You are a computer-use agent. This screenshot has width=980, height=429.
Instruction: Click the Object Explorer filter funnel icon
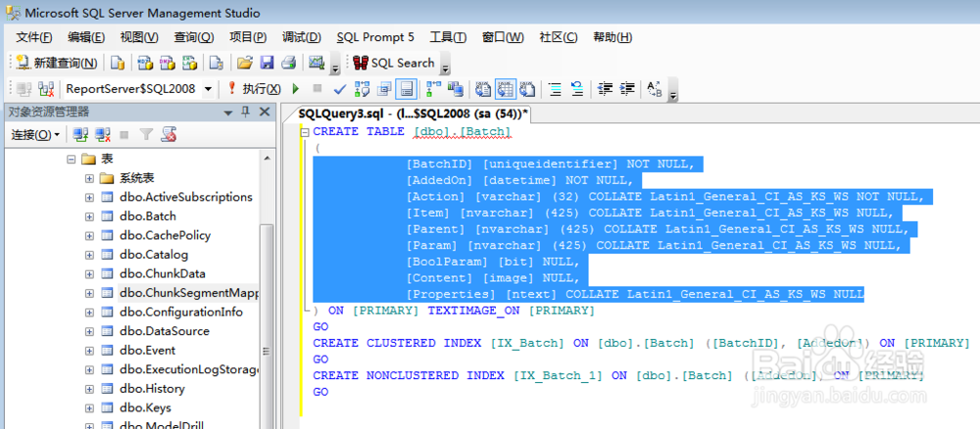(x=146, y=134)
